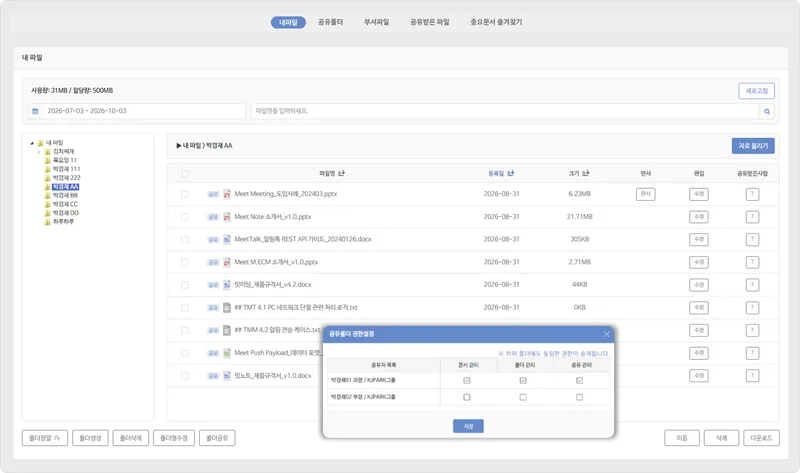
Task: Click the 삭제 button
Action: 721,438
